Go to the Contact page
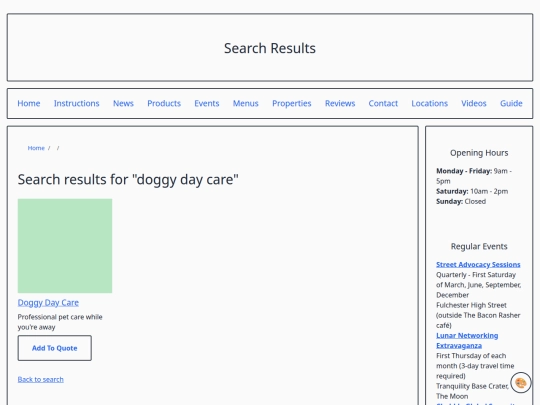 (x=383, y=103)
